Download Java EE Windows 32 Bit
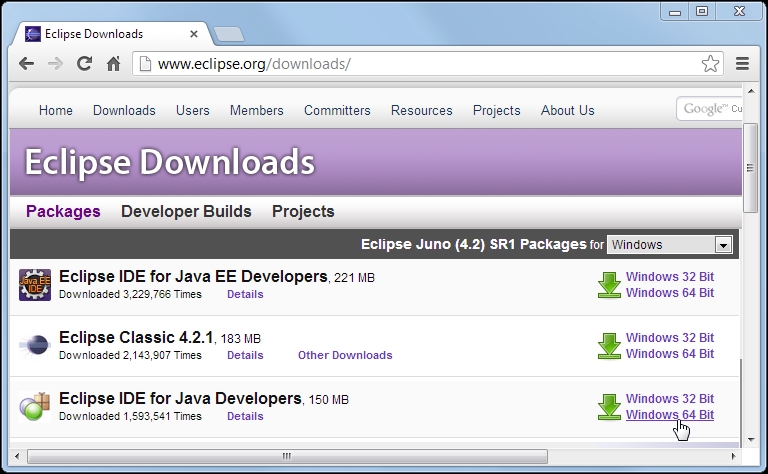The height and width of the screenshot is (474, 768). (670, 277)
